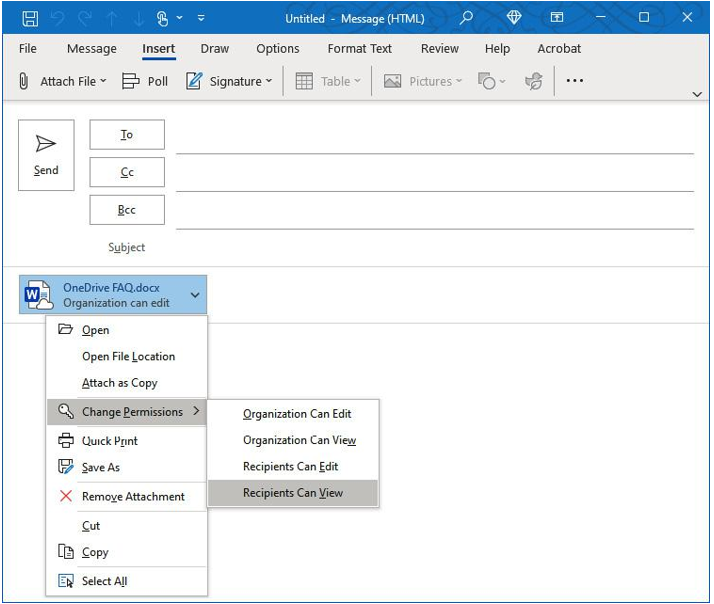Click the Signature pen icon
The height and width of the screenshot is (604, 714).
(194, 81)
